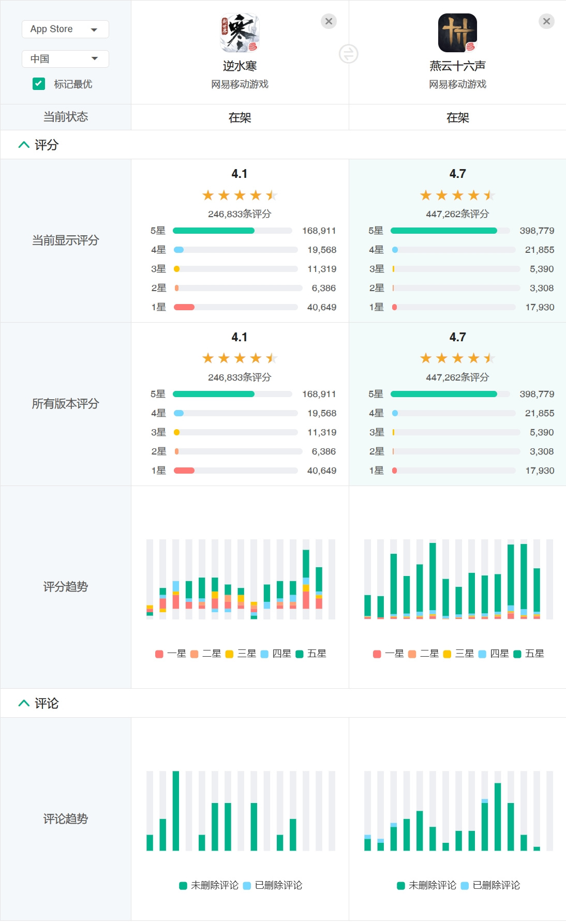The width and height of the screenshot is (566, 924).
Task: Click 逆水寒 current 1星 rating bar
Action: (235, 307)
